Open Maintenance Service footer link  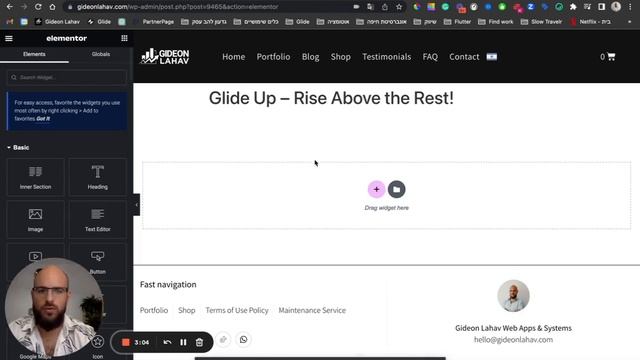pos(312,310)
